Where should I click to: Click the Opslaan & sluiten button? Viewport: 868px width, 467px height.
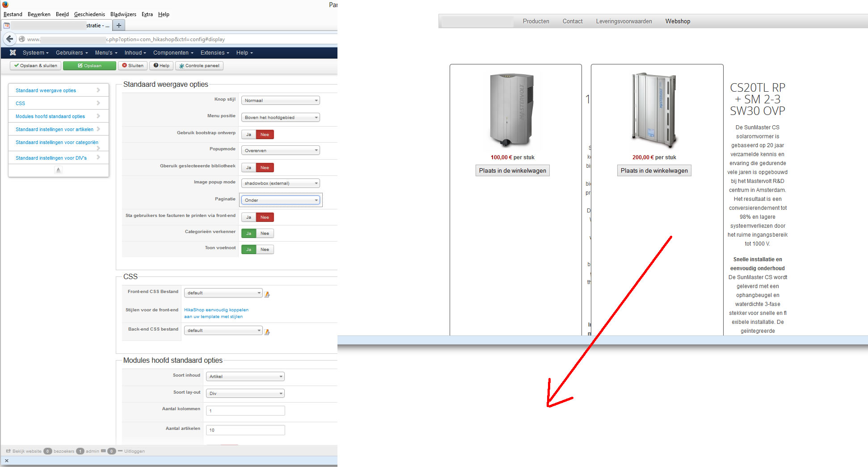pos(36,66)
